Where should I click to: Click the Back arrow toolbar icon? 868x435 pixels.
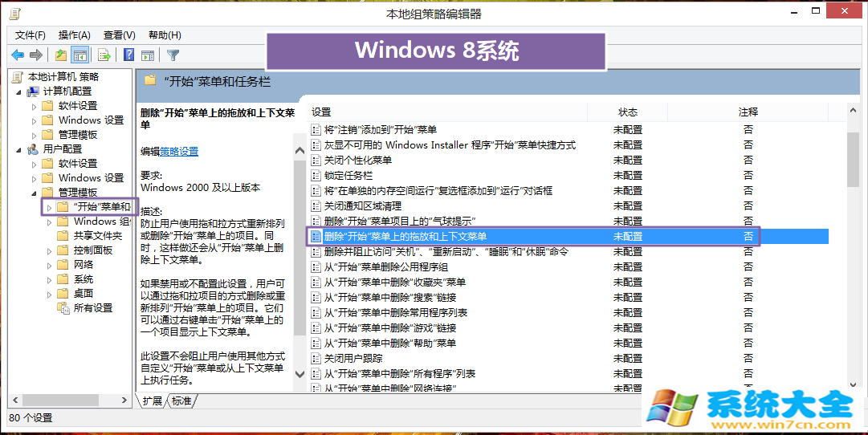pyautogui.click(x=18, y=55)
